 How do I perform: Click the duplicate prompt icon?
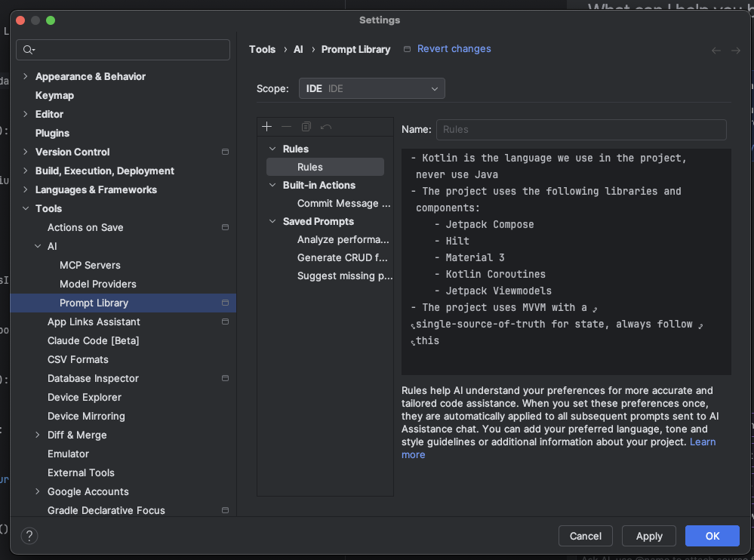[306, 127]
